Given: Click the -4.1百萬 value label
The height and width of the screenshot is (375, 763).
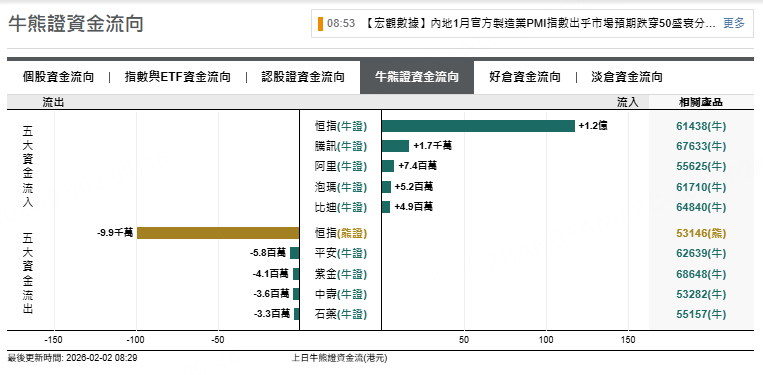Looking at the screenshot, I should (271, 274).
